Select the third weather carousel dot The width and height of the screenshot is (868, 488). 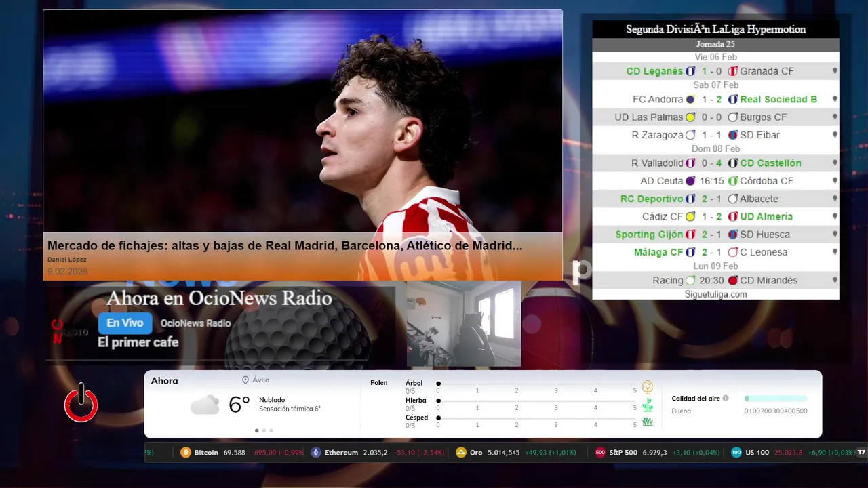click(271, 430)
